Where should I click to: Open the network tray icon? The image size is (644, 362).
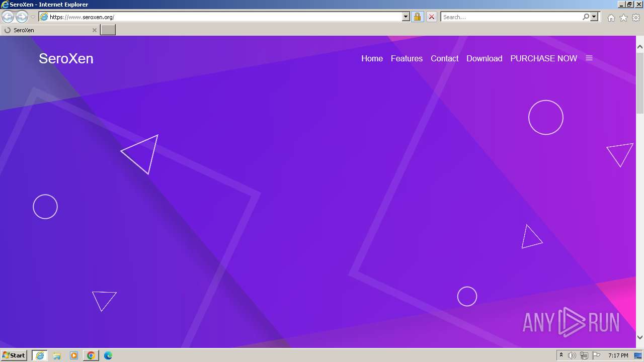(584, 355)
